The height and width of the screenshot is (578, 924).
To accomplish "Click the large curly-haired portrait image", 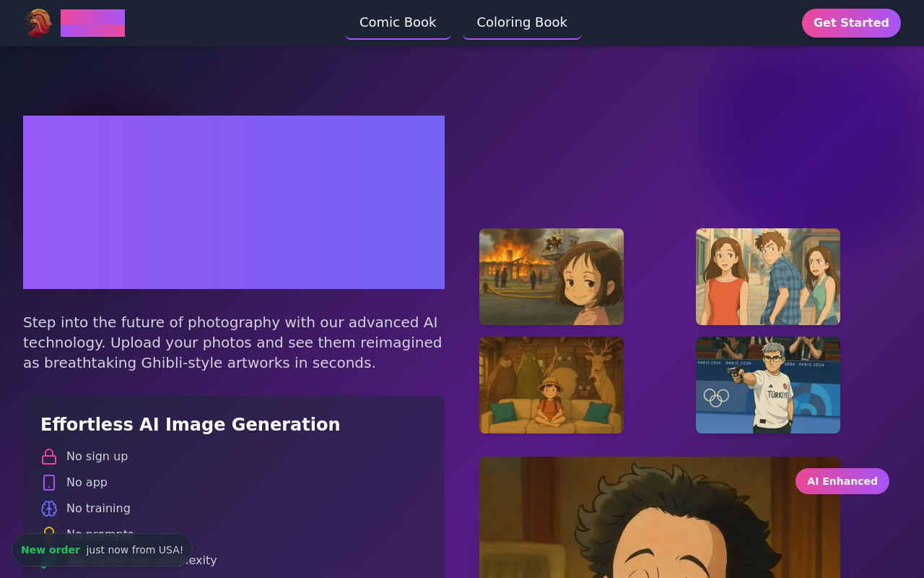I will point(660,517).
